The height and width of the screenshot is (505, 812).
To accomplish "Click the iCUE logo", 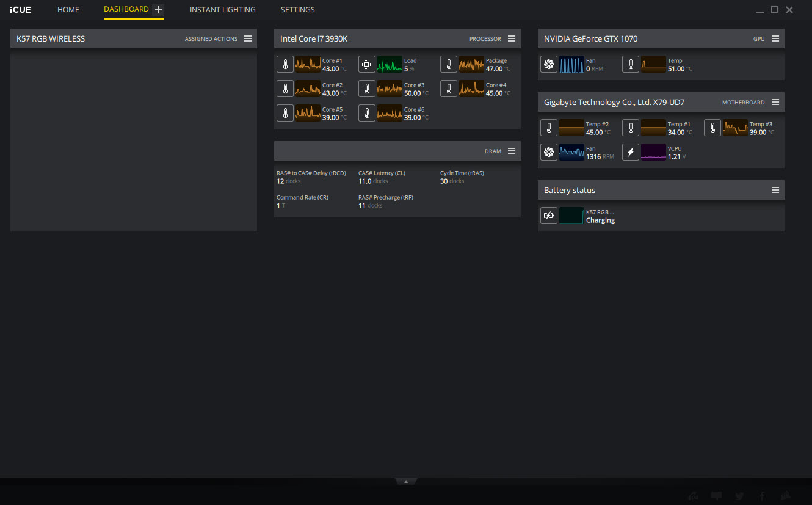I will (x=21, y=10).
